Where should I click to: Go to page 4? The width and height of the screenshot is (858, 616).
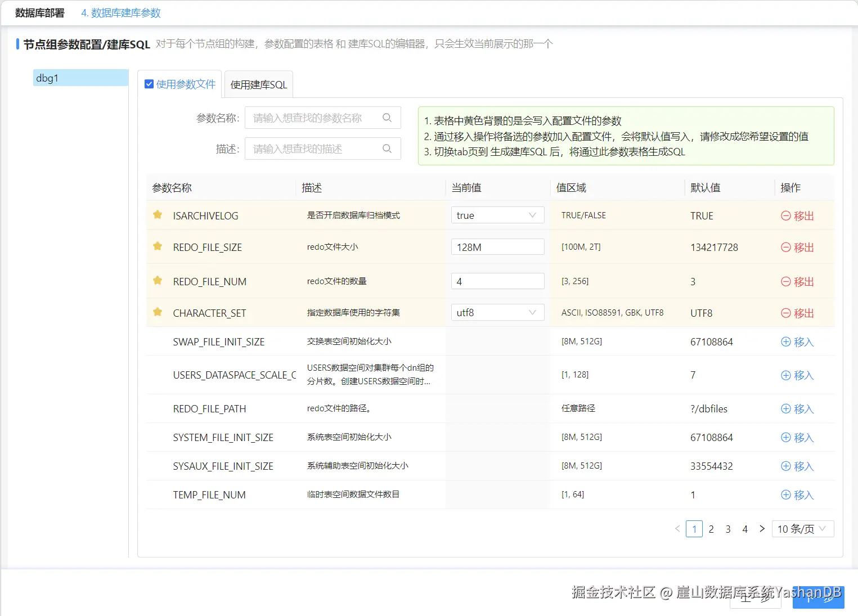pos(745,529)
